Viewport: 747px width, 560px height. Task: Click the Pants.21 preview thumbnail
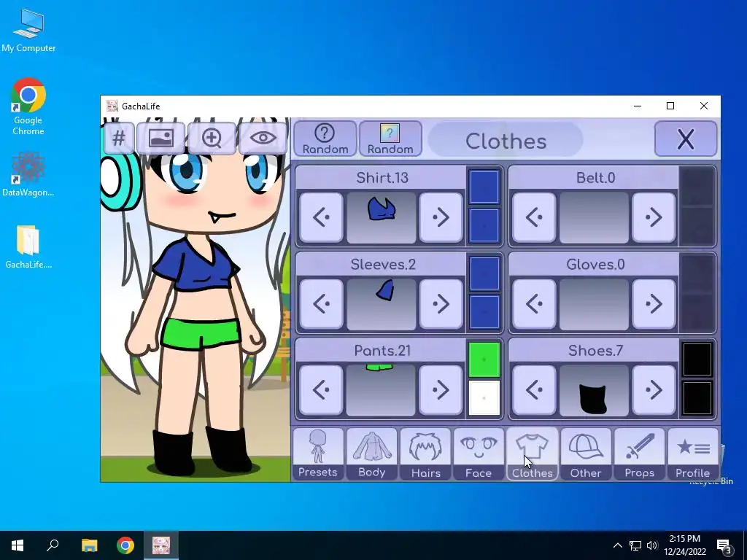pos(381,390)
